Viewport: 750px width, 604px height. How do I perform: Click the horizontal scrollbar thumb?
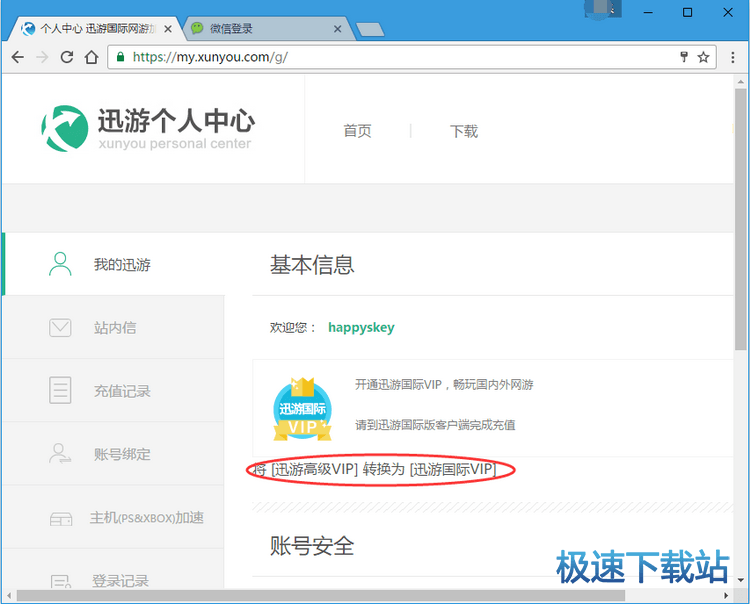pos(320,596)
